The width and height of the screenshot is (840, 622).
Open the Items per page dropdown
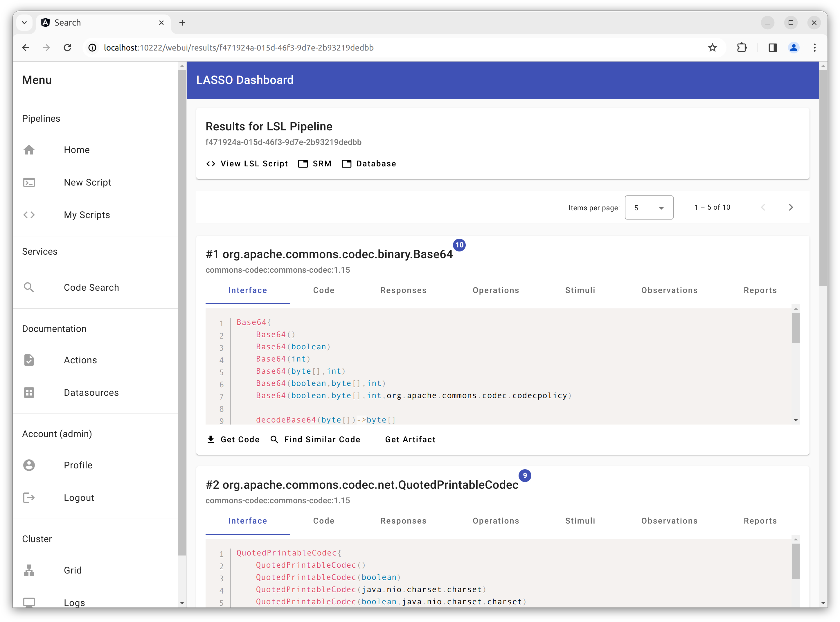click(x=649, y=208)
